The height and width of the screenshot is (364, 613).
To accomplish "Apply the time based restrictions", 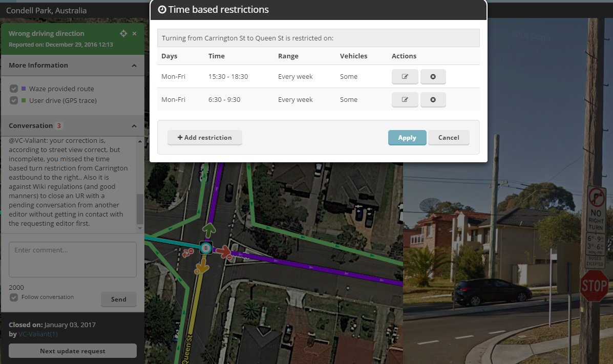I will 407,138.
